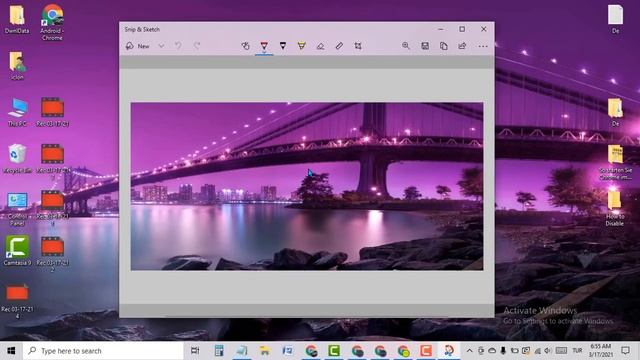Switch to the orange Camtasia recorder taskbar app

pos(426,351)
